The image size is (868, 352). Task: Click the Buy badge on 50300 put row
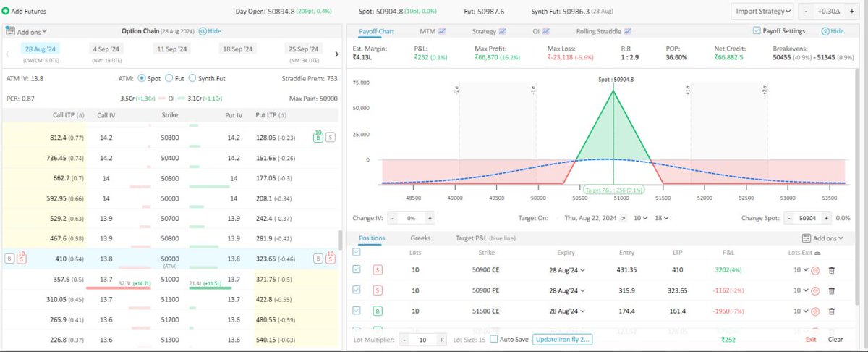tap(317, 135)
